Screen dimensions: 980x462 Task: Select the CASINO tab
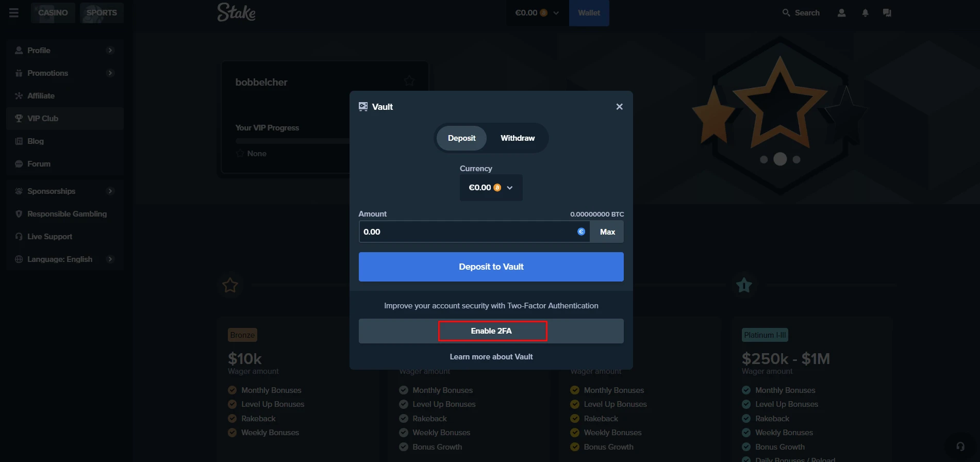click(x=53, y=12)
